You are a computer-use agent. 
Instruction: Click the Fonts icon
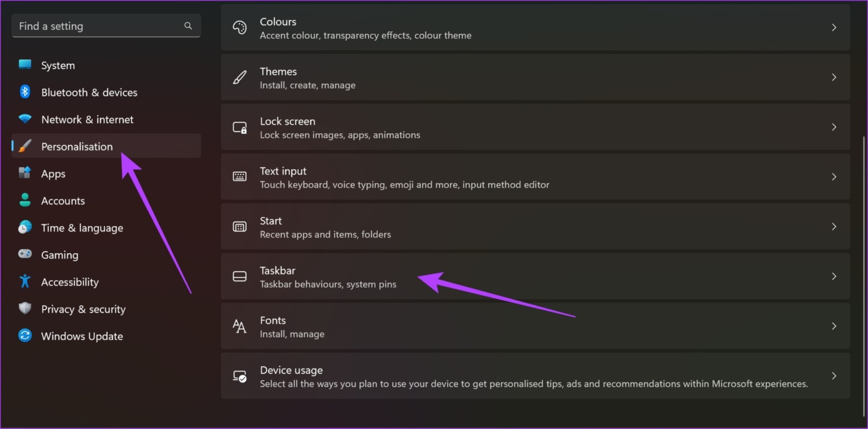click(240, 326)
